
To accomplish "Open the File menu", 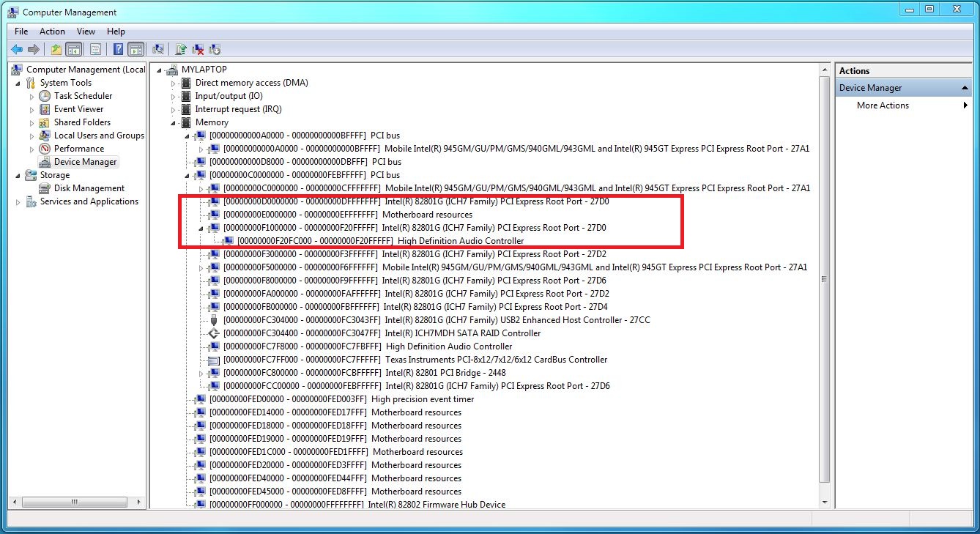I will [21, 31].
